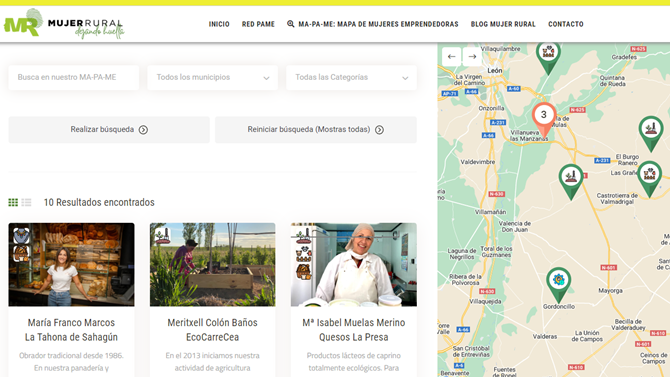
Task: Switch to list view of results
Action: 26,202
